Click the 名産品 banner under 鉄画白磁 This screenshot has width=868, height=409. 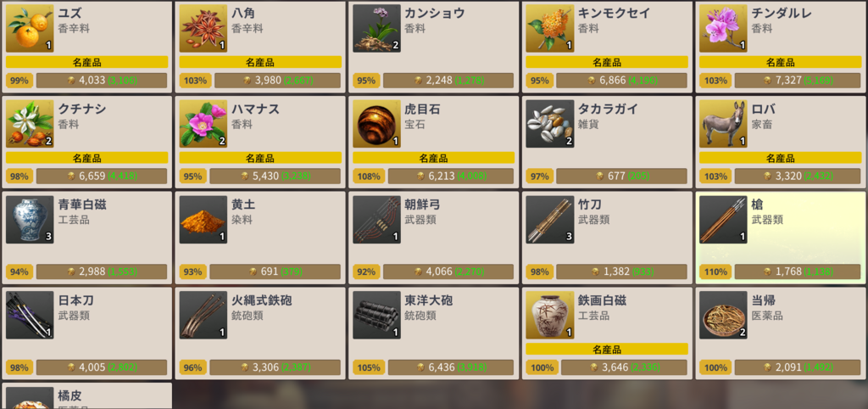[x=607, y=350]
